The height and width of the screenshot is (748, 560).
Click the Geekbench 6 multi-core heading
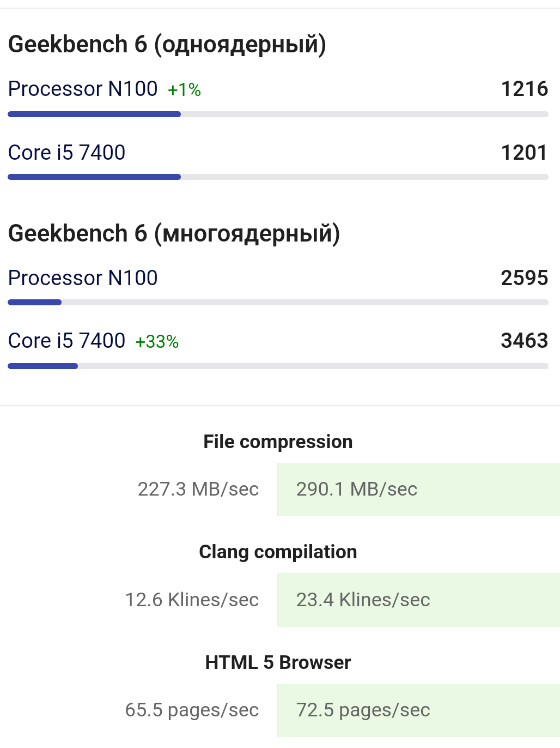(174, 234)
